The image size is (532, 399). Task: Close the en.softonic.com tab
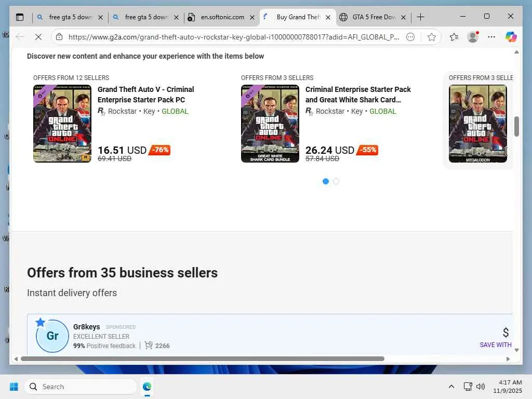coord(252,17)
